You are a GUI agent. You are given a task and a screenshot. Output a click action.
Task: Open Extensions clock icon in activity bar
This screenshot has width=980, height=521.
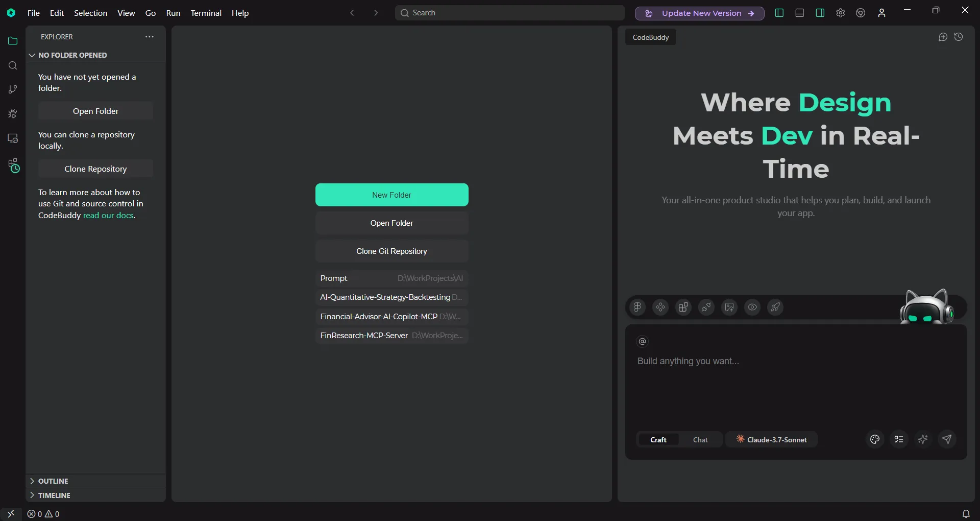coord(14,165)
